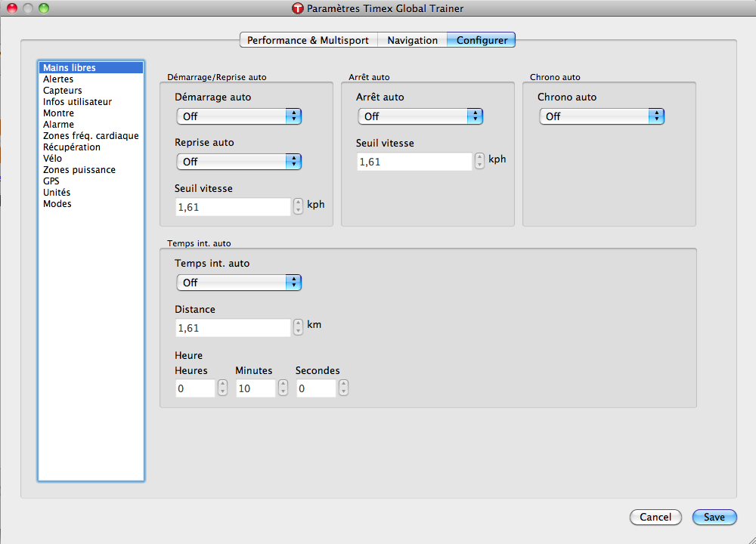Open Zones fréq. cardiaque settings
The width and height of the screenshot is (756, 544).
point(91,136)
